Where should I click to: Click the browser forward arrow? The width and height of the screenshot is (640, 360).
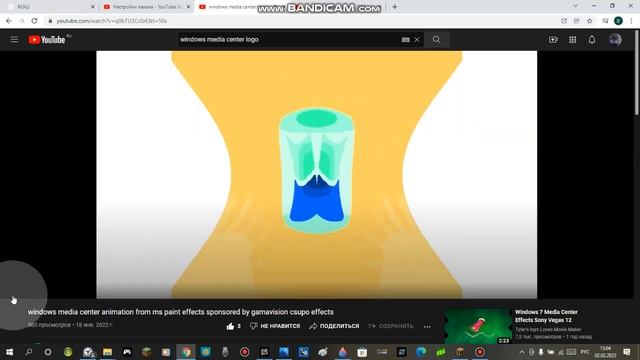(22, 21)
